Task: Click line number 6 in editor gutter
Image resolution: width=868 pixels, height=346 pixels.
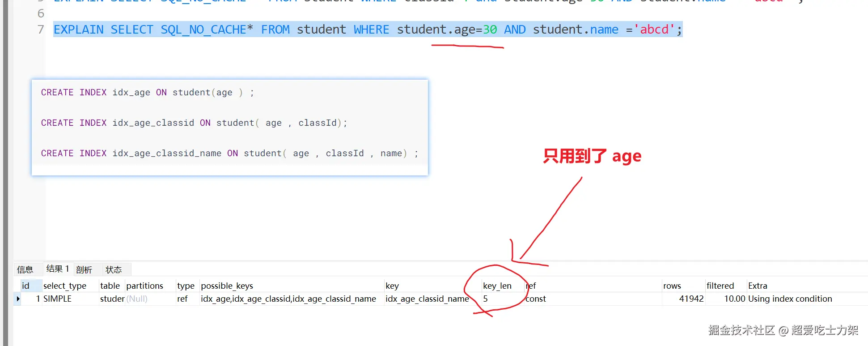Action: (x=41, y=13)
